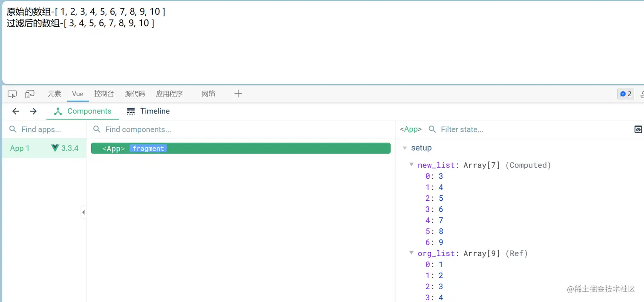
Task: Click the 过滤后的数组 text line on page
Action: point(80,23)
